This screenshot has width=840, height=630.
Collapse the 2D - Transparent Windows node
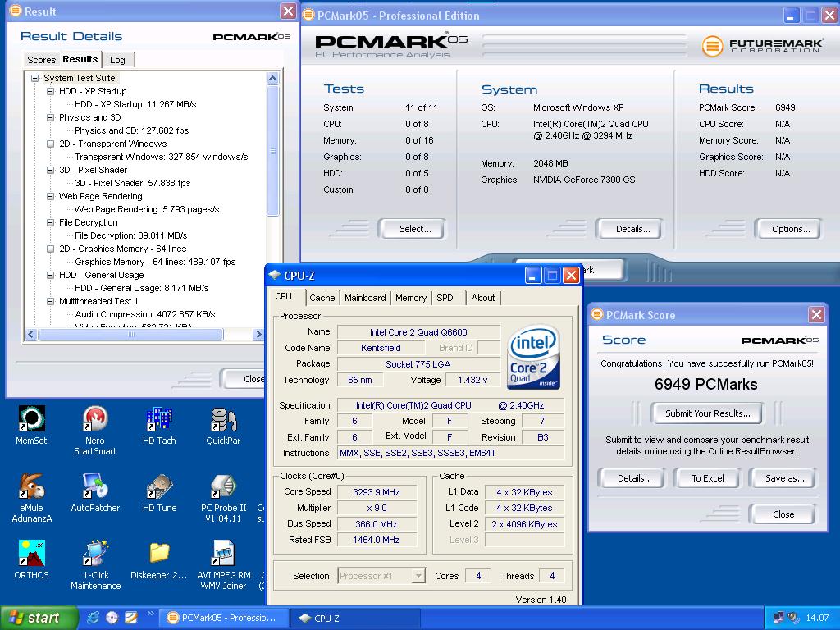50,144
